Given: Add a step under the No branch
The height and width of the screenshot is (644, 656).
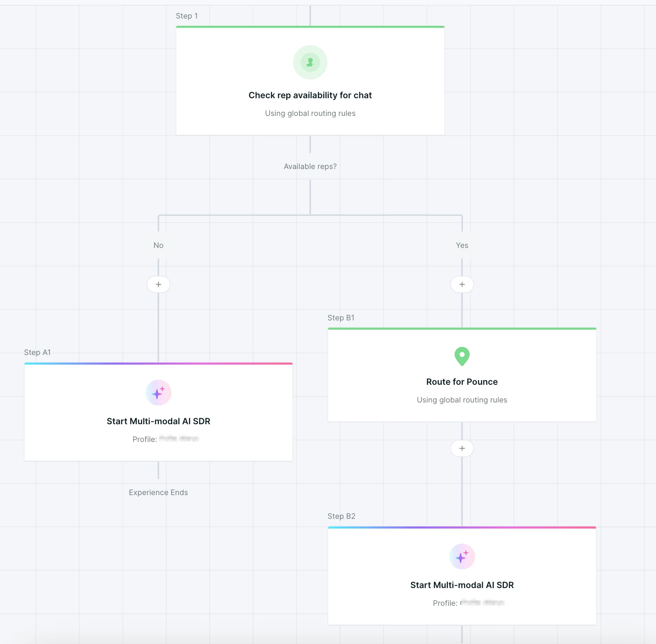Looking at the screenshot, I should point(159,285).
